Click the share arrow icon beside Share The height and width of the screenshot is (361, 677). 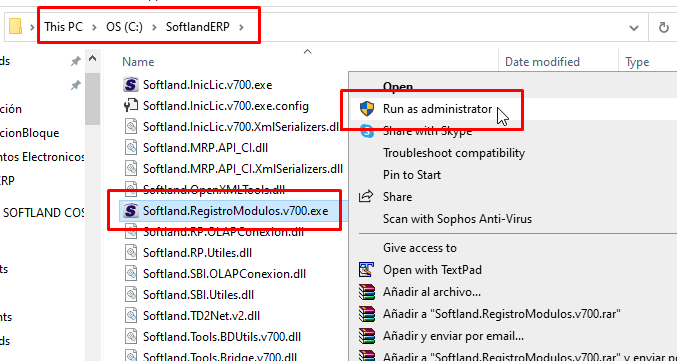366,196
